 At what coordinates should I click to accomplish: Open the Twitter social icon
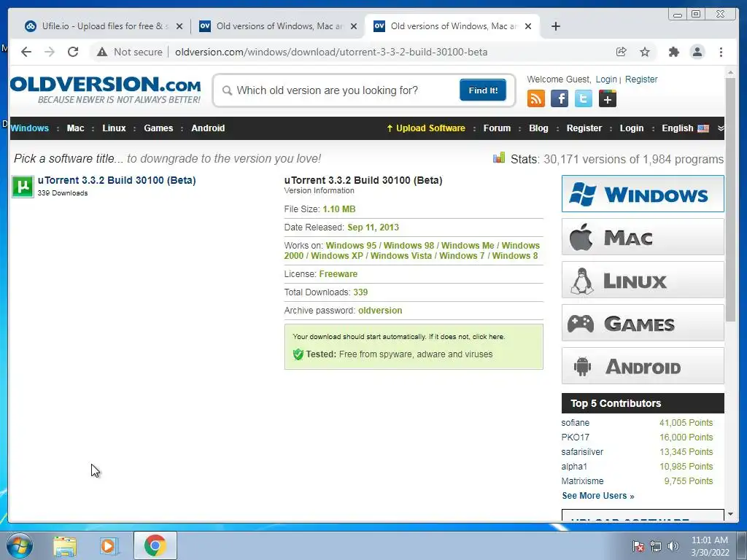(583, 98)
